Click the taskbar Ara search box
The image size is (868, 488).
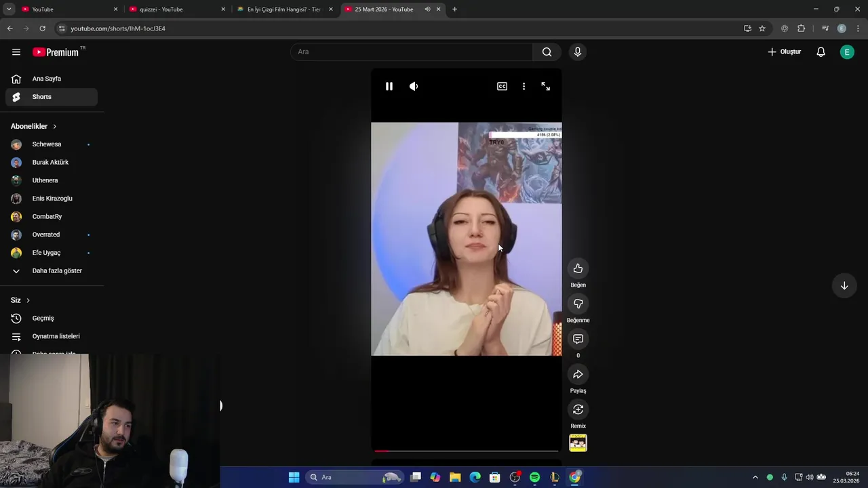(x=354, y=477)
